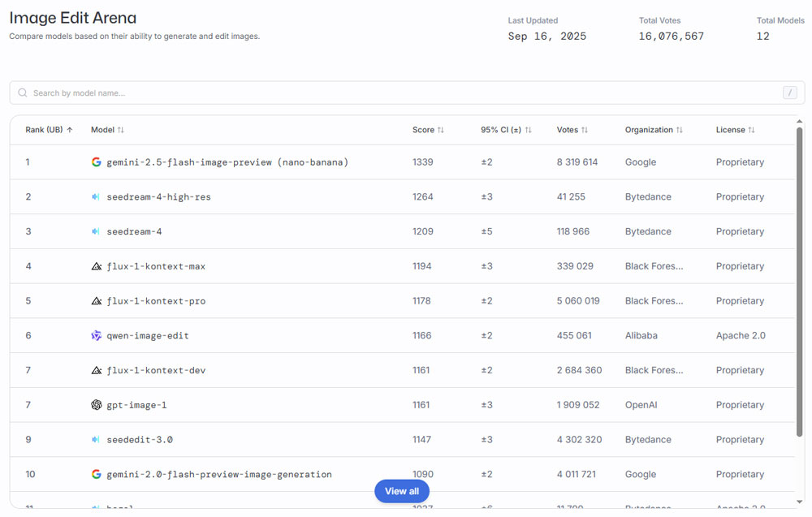Click the Qwen logo next to qwen-image-edit
The width and height of the screenshot is (812, 517).
tap(97, 335)
